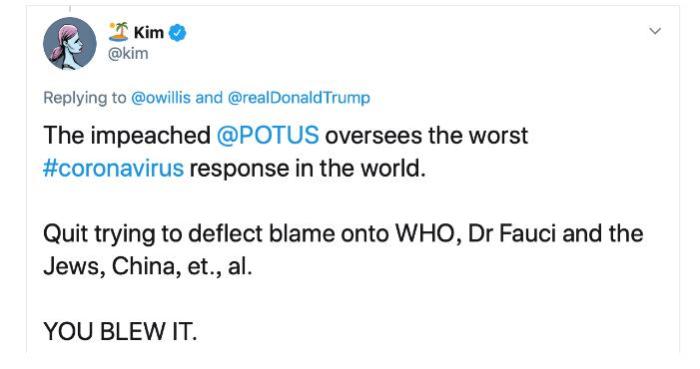Open Kim's profile avatar picture
This screenshot has height=369, width=700.
(70, 44)
